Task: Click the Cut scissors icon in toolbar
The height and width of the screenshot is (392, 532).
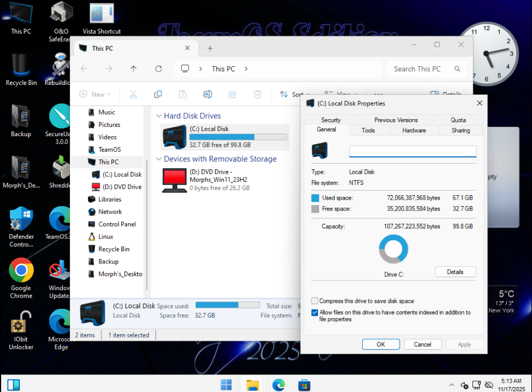Action: coord(133,94)
